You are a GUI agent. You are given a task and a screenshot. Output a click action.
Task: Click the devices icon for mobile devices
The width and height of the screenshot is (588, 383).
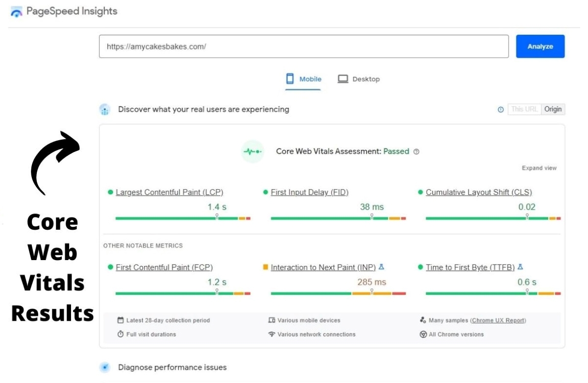click(x=272, y=320)
